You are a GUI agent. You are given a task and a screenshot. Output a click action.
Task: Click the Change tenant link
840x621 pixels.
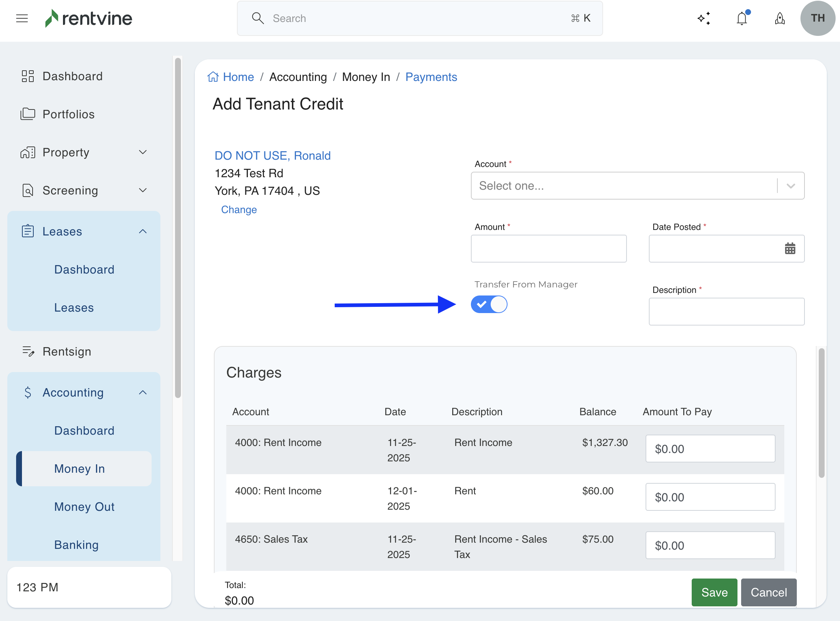point(239,209)
